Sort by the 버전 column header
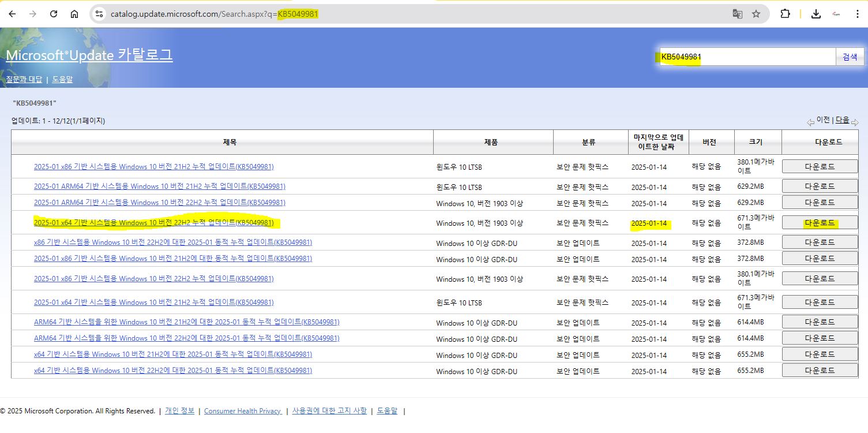The width and height of the screenshot is (868, 433). click(x=709, y=142)
